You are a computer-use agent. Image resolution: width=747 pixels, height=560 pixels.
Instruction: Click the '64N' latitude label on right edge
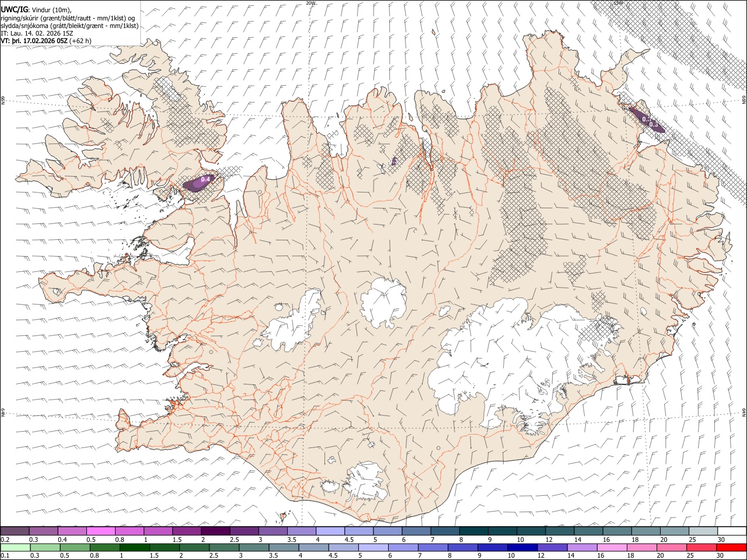(x=744, y=412)
